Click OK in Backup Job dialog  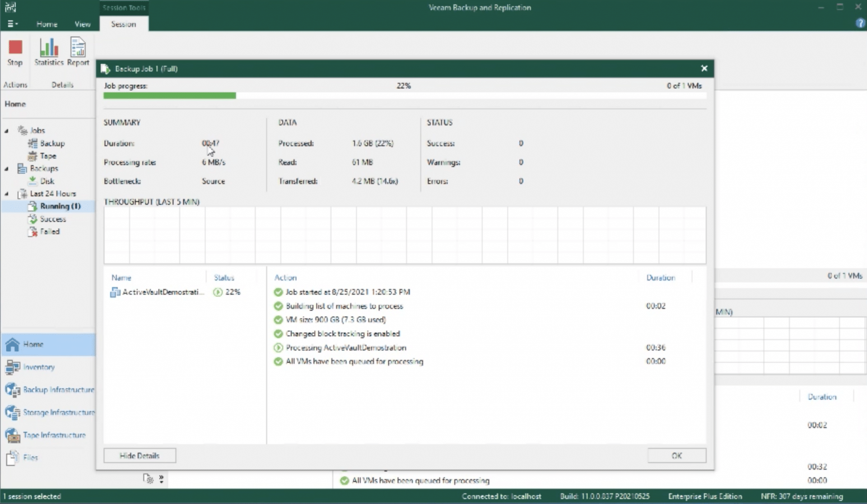(x=676, y=456)
